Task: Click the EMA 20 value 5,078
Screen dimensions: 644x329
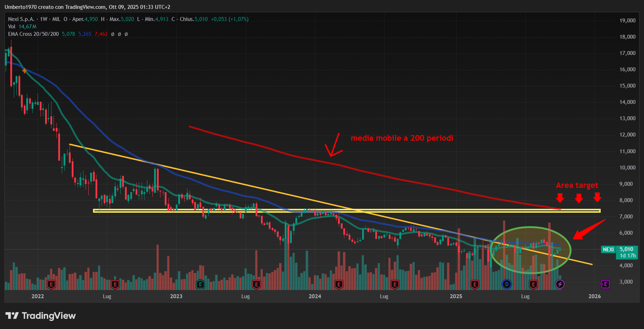Action: [69, 34]
